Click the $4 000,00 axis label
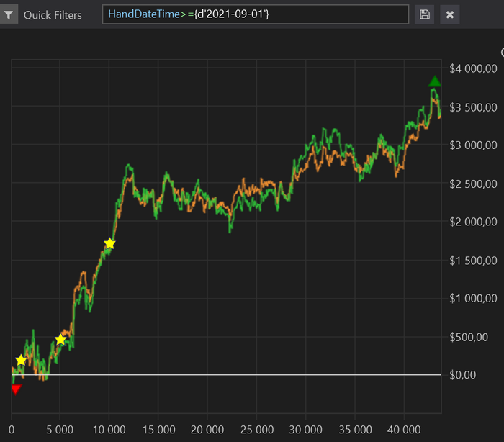This screenshot has height=442, width=504. tap(473, 68)
